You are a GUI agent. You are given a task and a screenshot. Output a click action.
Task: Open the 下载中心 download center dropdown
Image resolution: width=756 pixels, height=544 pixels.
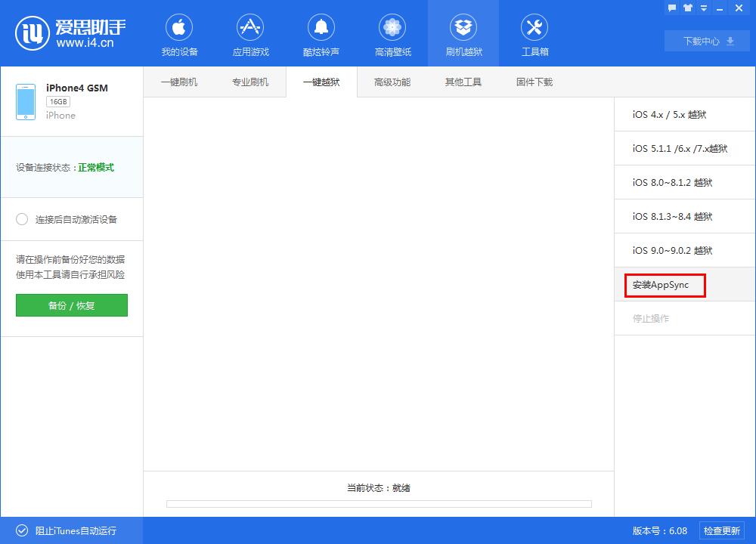click(706, 42)
